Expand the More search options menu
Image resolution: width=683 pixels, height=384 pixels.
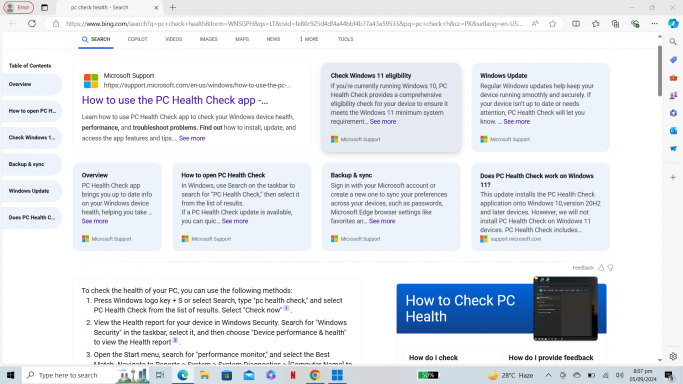309,39
